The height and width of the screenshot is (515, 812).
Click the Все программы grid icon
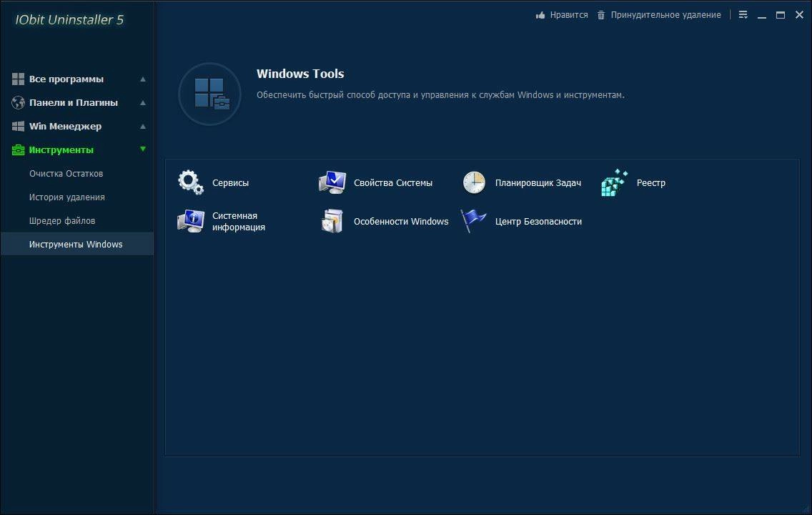(18, 79)
